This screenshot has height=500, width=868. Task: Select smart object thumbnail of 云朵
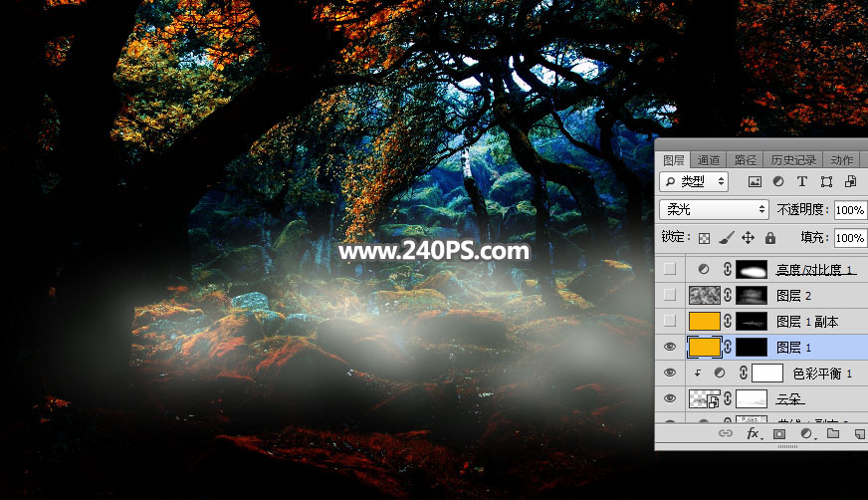click(x=704, y=399)
